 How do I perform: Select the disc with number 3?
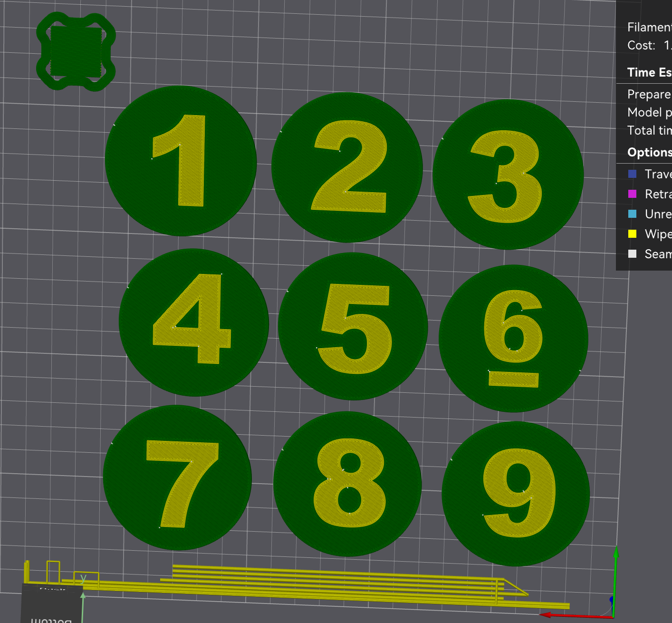point(508,175)
